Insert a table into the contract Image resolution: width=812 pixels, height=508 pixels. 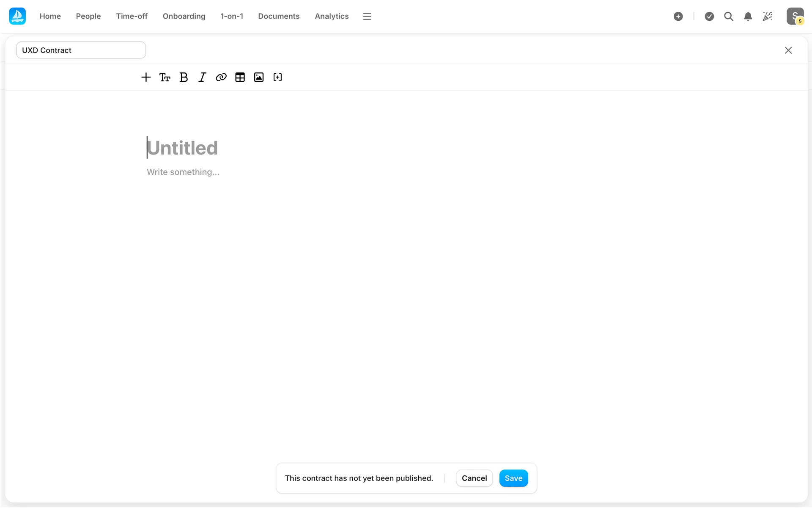[240, 77]
